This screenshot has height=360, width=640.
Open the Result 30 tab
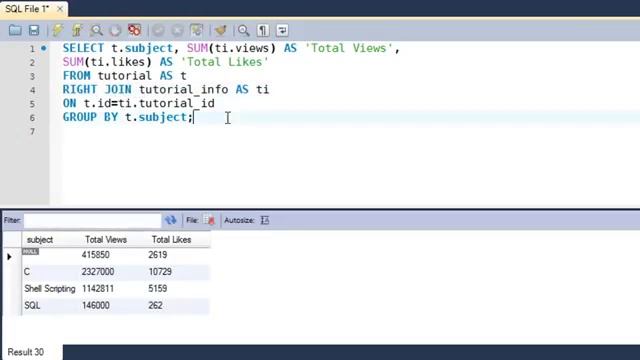coord(26,352)
